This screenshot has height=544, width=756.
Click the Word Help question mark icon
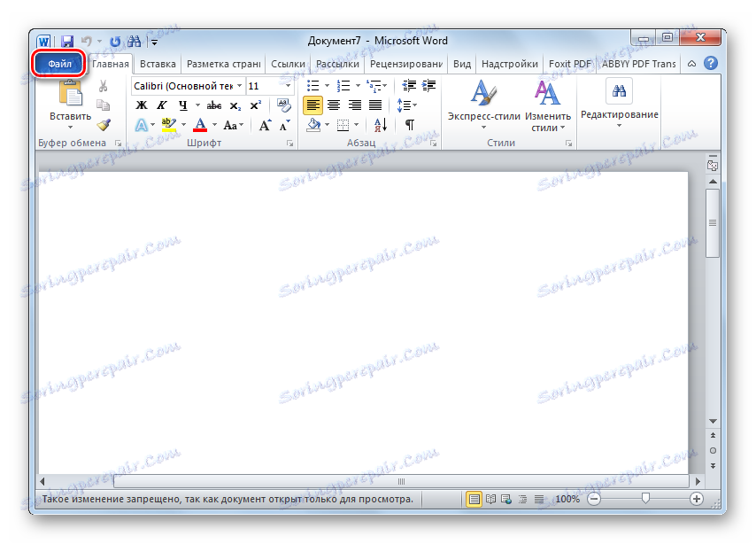point(711,63)
